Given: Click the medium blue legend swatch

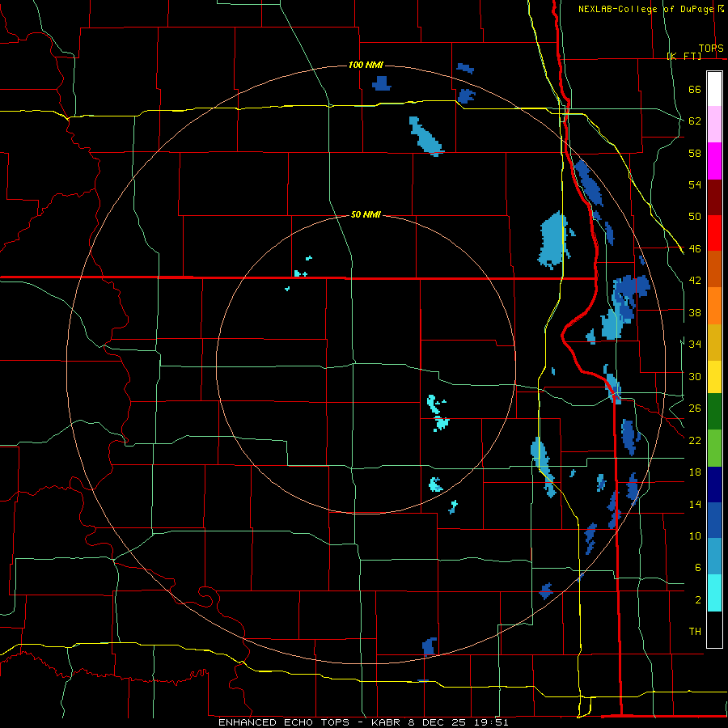Looking at the screenshot, I should [x=714, y=520].
